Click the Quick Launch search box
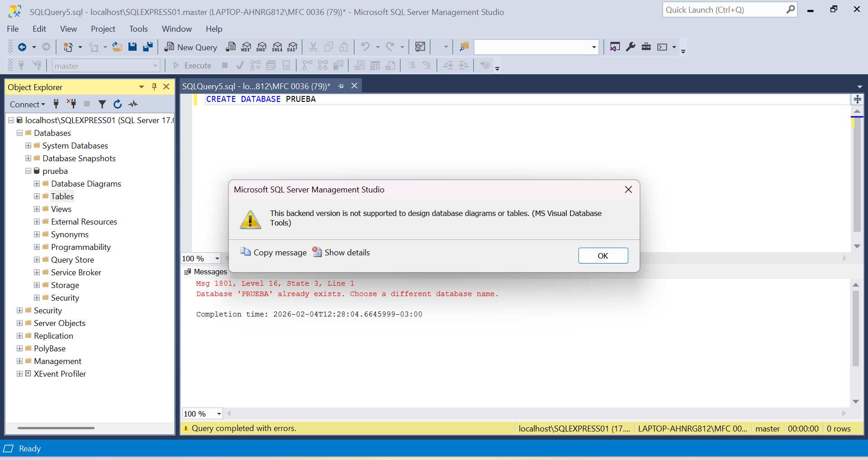868x460 pixels. tap(724, 10)
